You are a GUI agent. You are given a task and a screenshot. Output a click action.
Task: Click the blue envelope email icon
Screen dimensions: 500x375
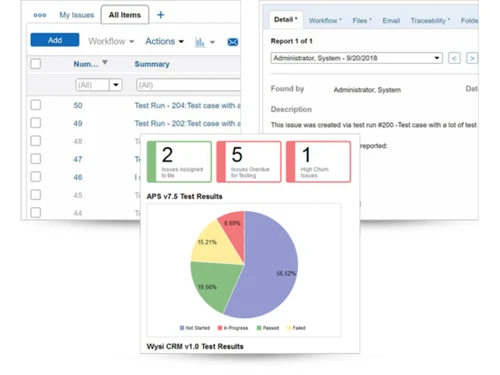coord(233,42)
